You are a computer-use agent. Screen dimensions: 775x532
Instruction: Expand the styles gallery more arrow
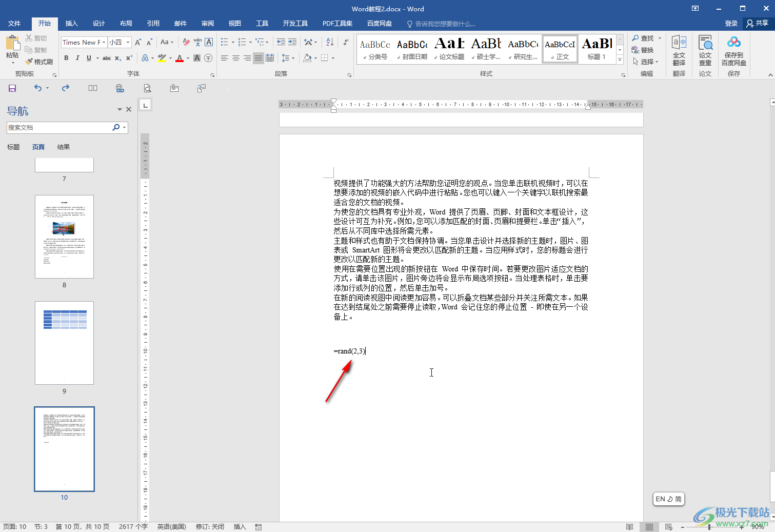click(620, 60)
